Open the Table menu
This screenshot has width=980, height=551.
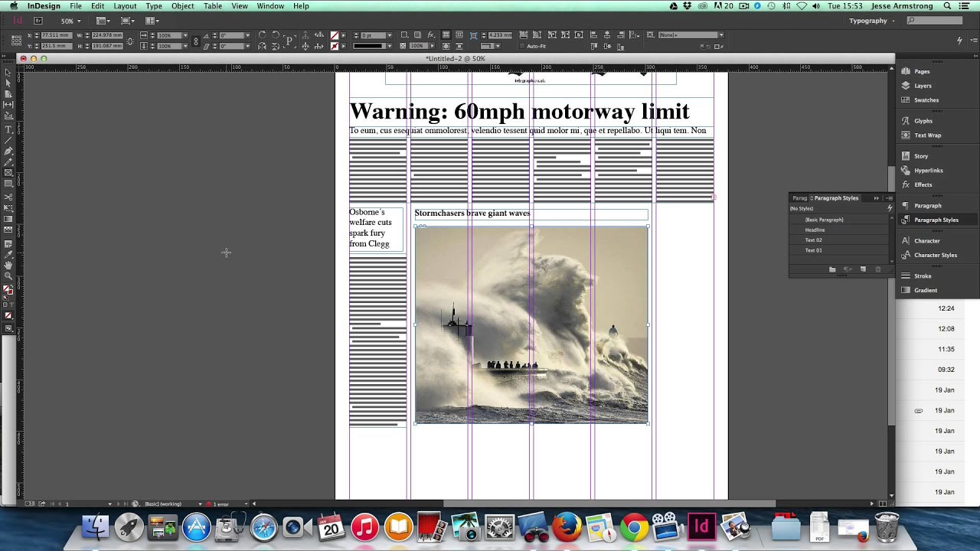(213, 6)
